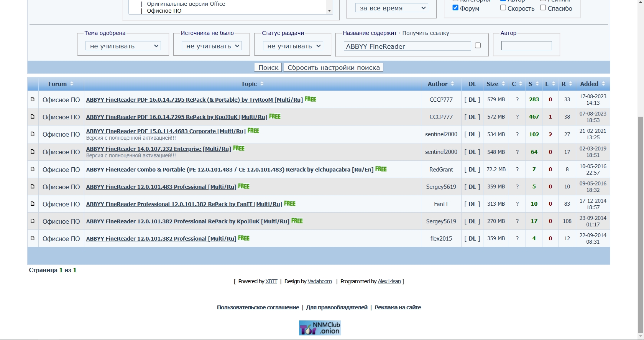
Task: Click the Поиск search button
Action: 268,68
